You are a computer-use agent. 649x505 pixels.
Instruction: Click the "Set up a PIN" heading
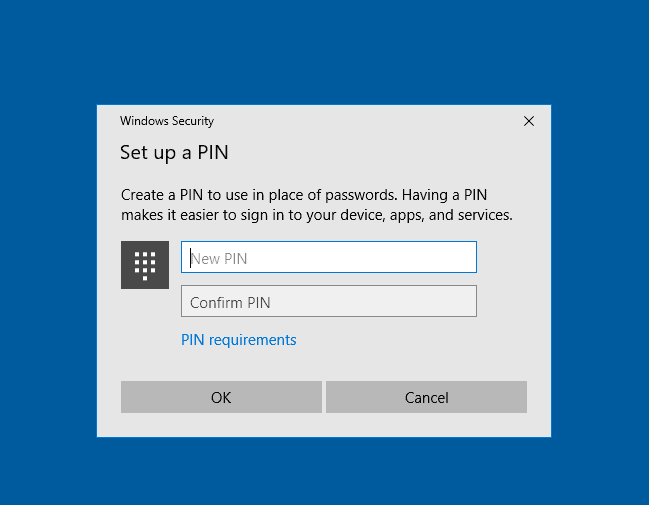coord(175,153)
